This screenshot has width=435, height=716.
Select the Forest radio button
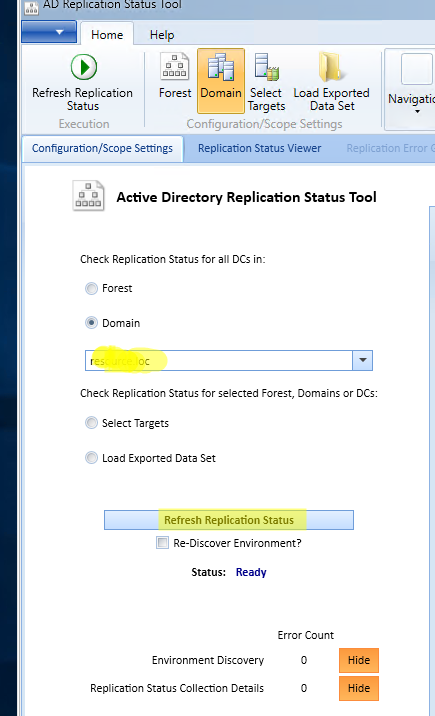coord(91,289)
